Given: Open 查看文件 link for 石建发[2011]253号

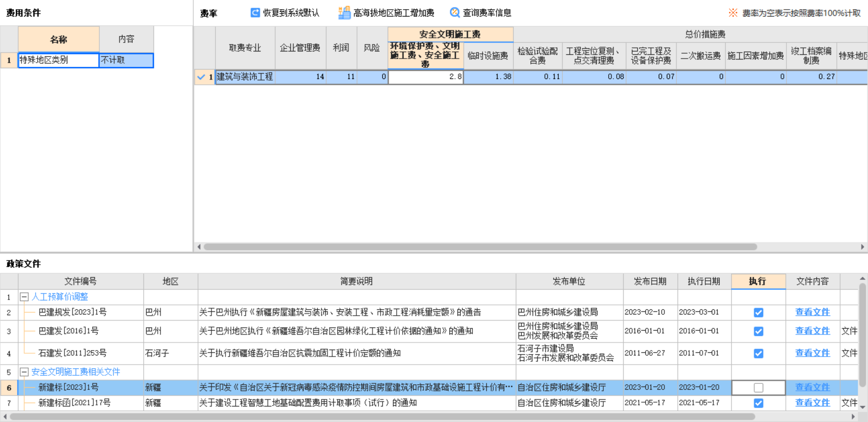Looking at the screenshot, I should click(812, 353).
